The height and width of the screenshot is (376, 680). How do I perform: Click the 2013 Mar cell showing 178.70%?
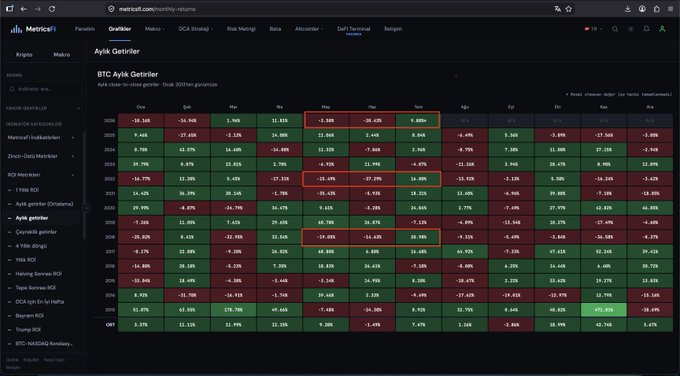pos(233,310)
